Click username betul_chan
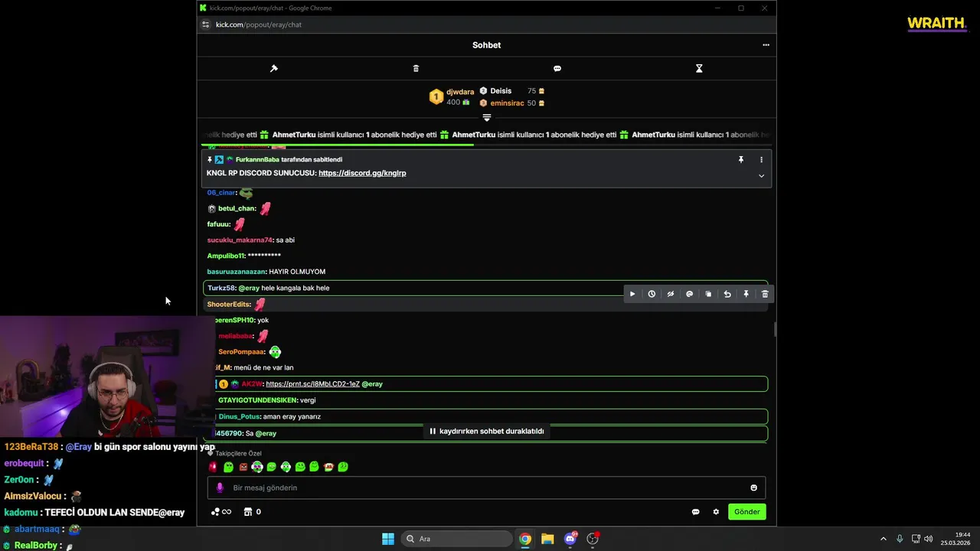 click(237, 208)
